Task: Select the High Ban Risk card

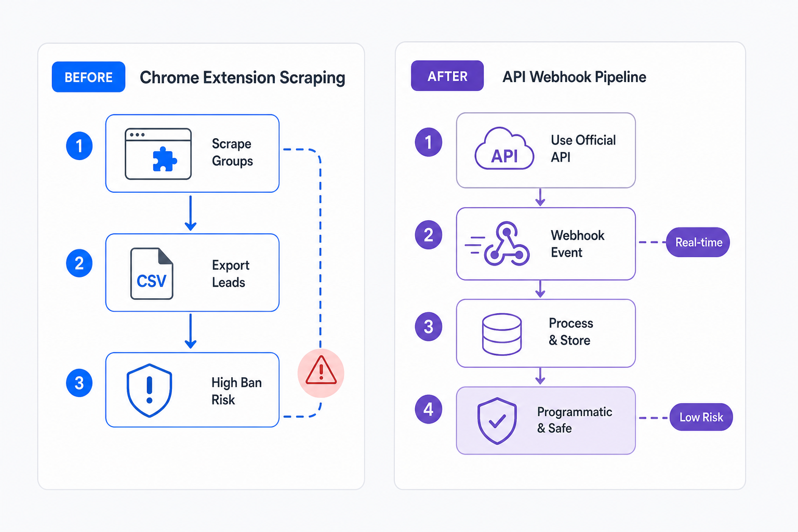Action: point(192,390)
